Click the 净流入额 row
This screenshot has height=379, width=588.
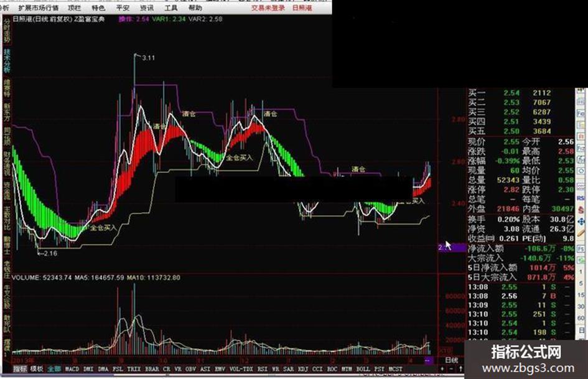pyautogui.click(x=521, y=248)
